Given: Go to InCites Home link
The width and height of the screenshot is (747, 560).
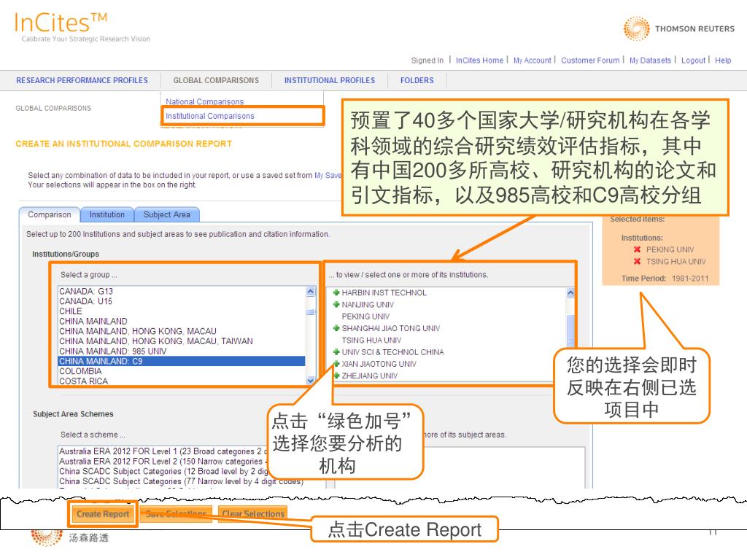Looking at the screenshot, I should pos(479,61).
